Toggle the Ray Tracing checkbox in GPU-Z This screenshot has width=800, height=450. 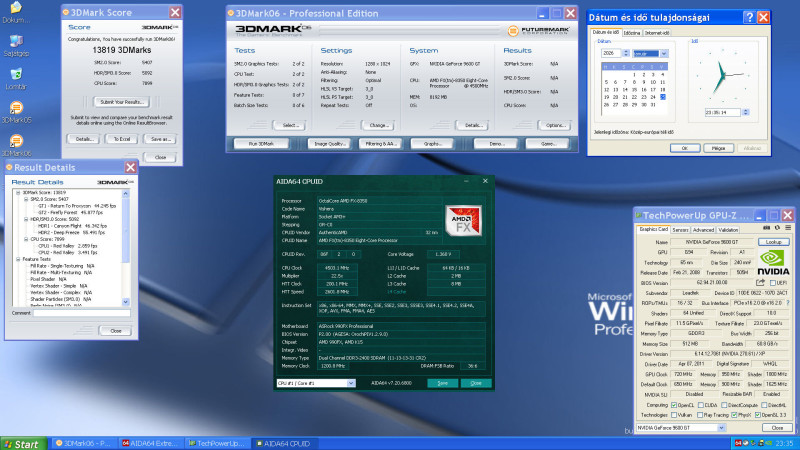tap(700, 415)
